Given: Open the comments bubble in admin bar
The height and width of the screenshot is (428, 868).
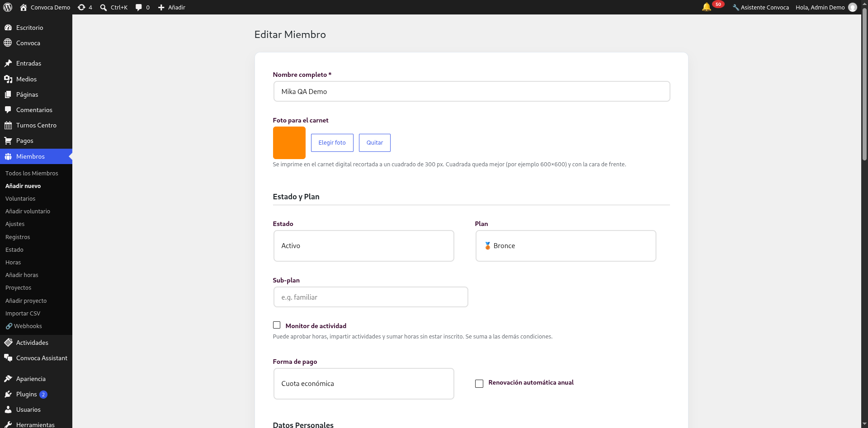Looking at the screenshot, I should click(x=139, y=7).
